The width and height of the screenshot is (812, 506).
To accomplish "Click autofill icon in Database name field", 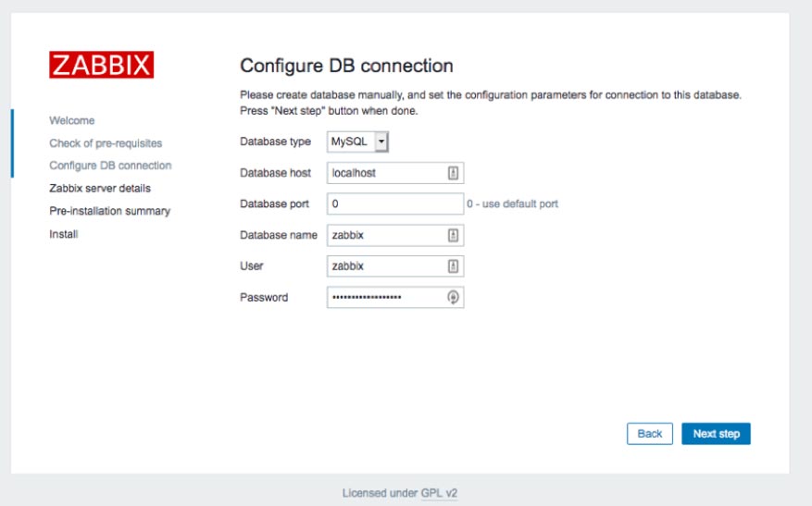I will coord(453,235).
